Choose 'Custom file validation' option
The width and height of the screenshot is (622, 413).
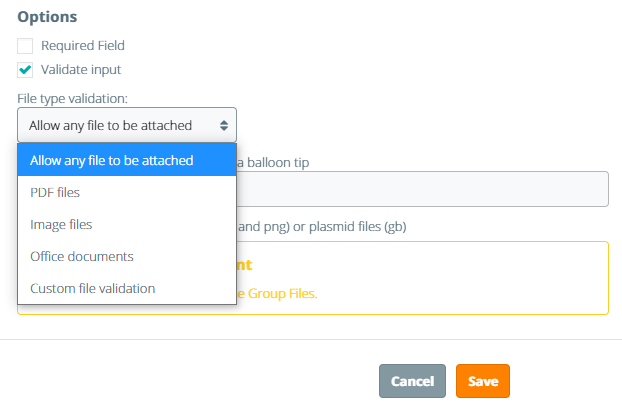coord(93,288)
